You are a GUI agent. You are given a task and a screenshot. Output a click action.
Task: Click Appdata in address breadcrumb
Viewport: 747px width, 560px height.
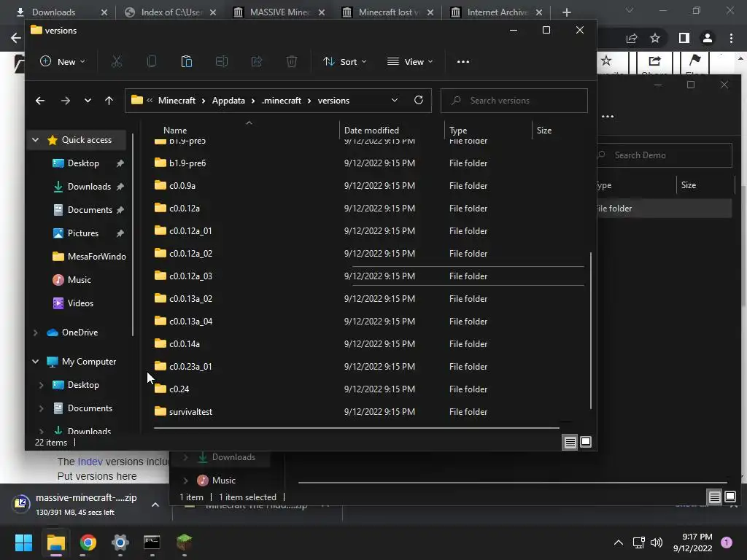coord(228,101)
